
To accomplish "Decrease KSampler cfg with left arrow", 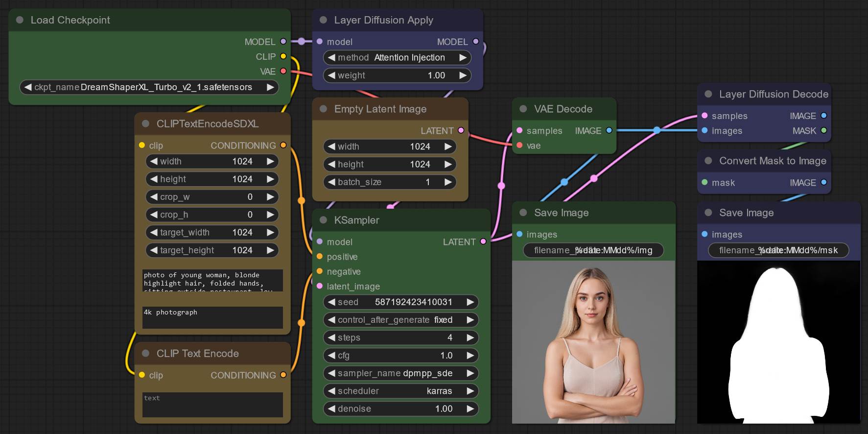I will [x=331, y=355].
